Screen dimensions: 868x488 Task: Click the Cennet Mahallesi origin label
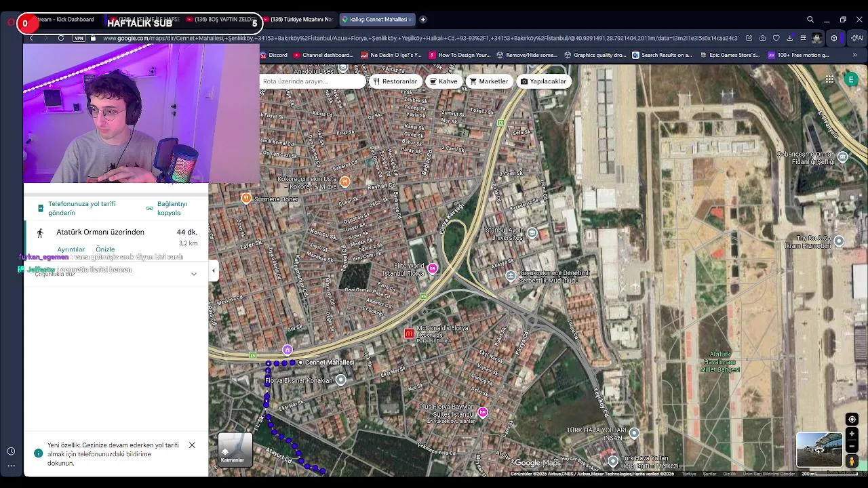click(x=330, y=363)
